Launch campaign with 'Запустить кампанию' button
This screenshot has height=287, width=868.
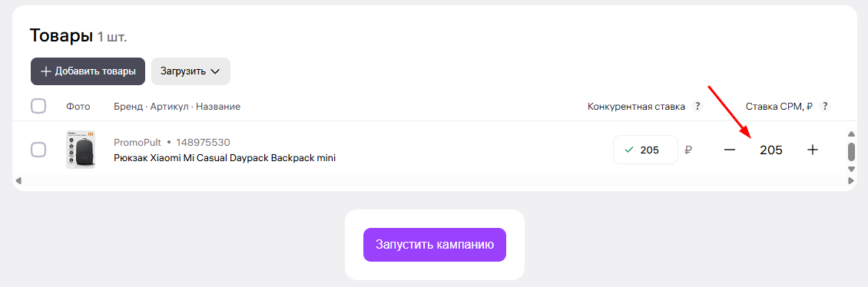tap(435, 245)
